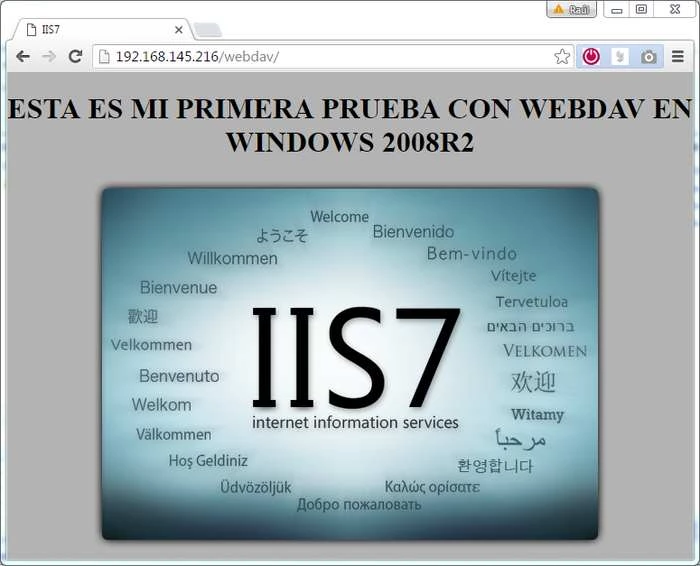Click 'Üdvözöljük' in the image

[x=256, y=487]
